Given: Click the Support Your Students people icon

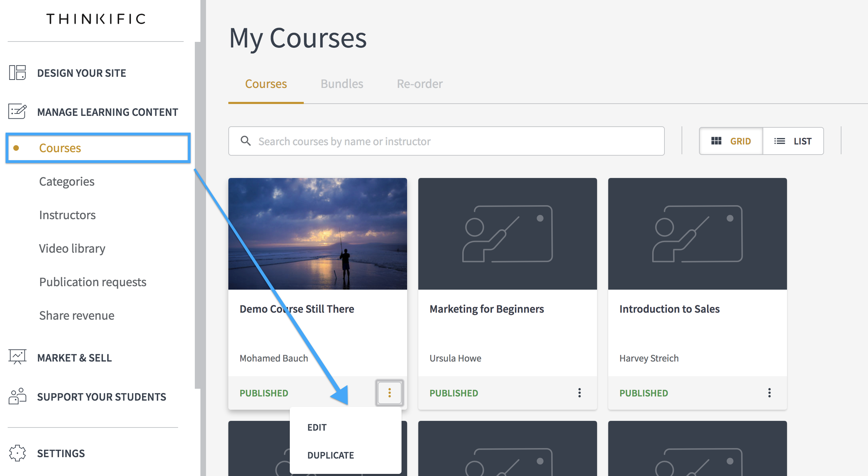Looking at the screenshot, I should tap(17, 396).
